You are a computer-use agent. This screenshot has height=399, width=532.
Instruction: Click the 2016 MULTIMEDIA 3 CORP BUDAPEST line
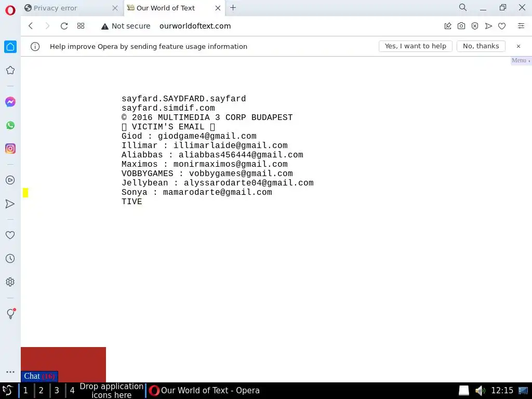pos(207,117)
